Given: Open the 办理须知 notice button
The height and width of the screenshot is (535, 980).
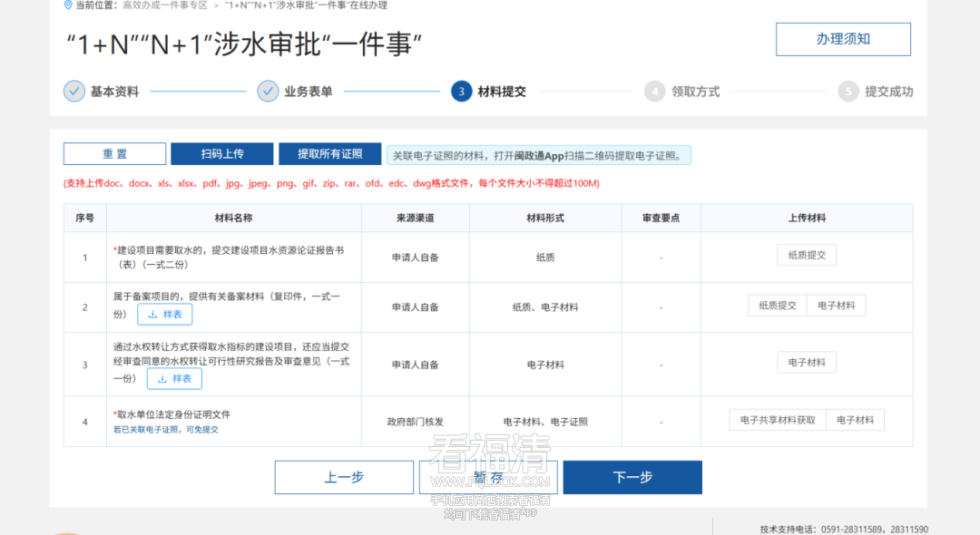Looking at the screenshot, I should [x=843, y=39].
